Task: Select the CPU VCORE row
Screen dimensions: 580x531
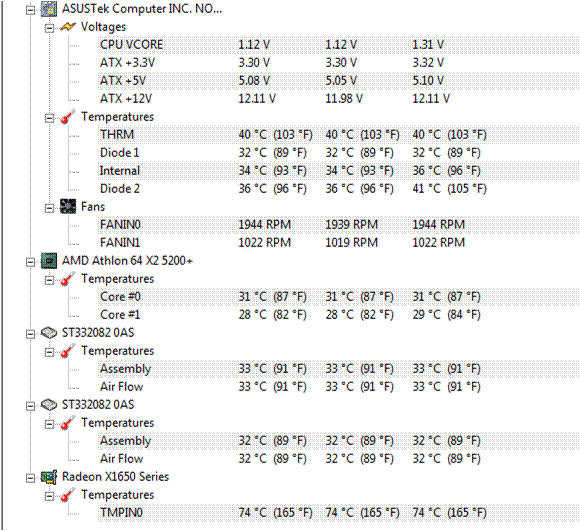Action: [338, 45]
